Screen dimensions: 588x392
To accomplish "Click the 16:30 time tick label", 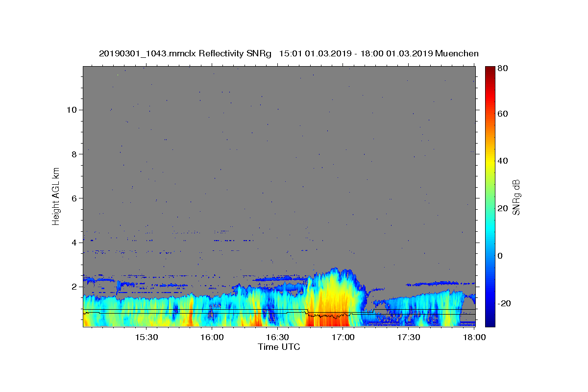I will 277,338.
